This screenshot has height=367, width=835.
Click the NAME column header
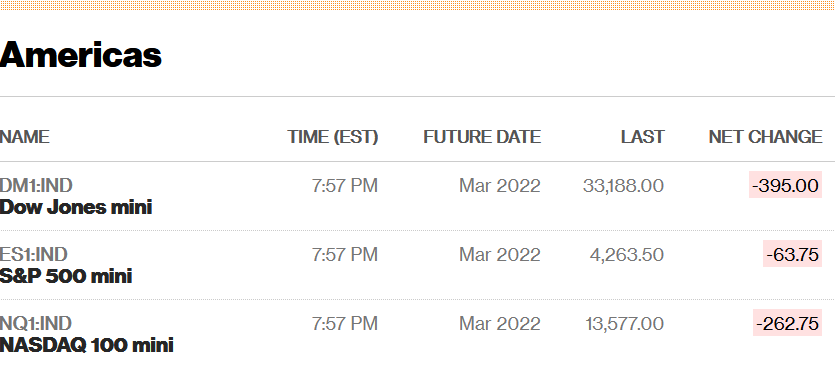click(24, 137)
